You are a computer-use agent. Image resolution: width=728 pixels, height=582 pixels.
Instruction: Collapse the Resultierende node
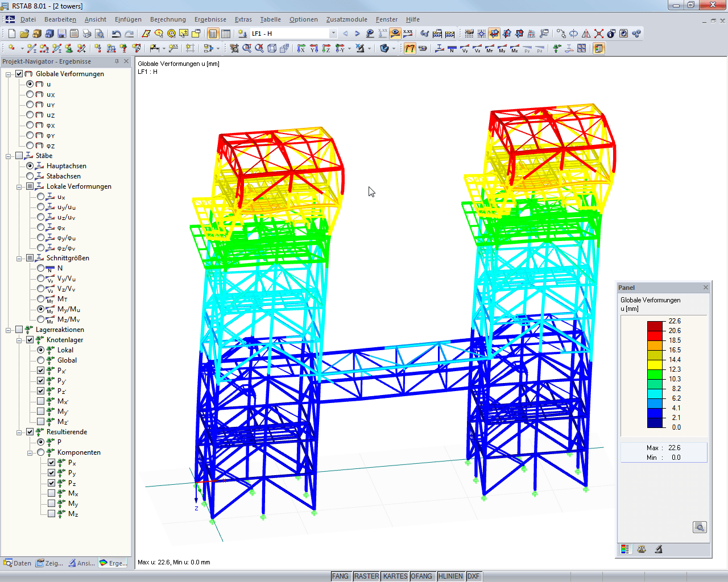[19, 432]
